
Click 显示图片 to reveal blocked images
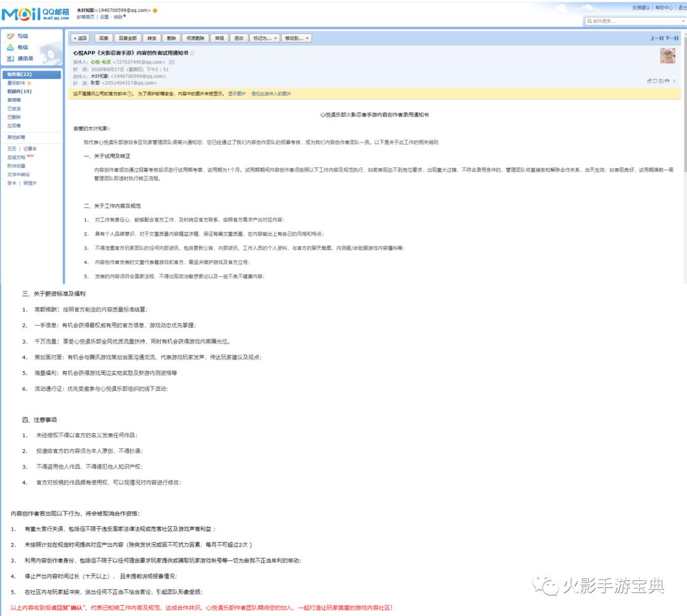237,94
